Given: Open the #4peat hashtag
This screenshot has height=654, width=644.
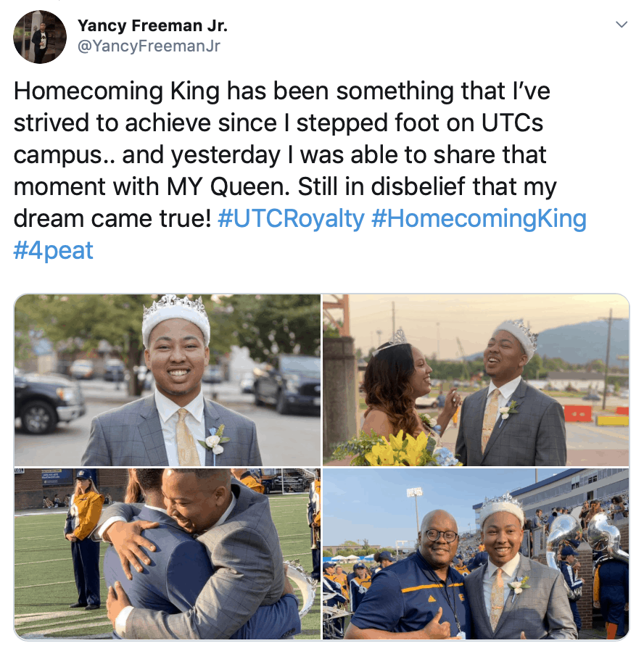Looking at the screenshot, I should click(54, 250).
